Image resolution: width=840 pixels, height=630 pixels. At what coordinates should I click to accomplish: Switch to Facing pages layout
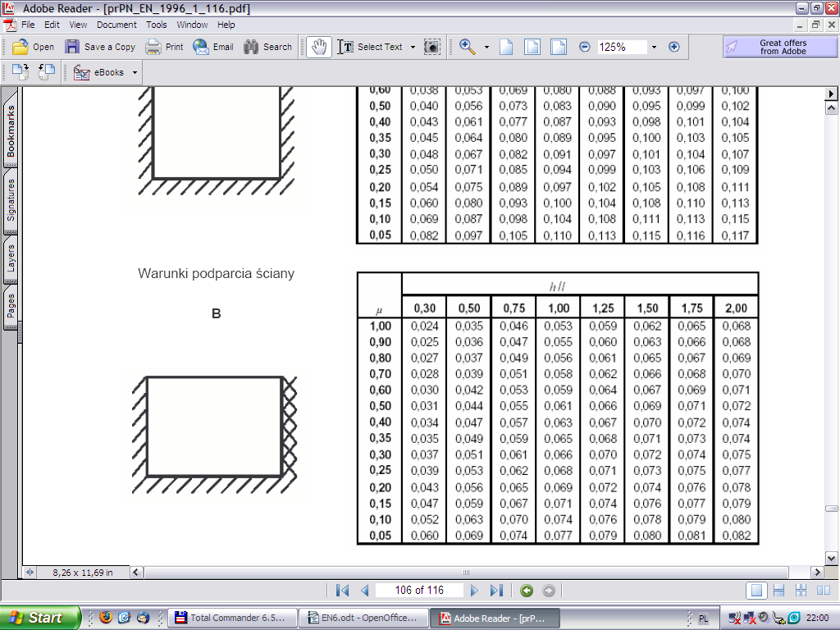coord(824,591)
